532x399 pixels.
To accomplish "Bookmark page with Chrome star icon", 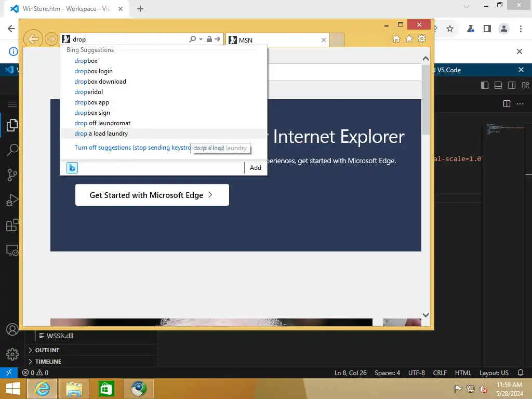I will point(450,29).
